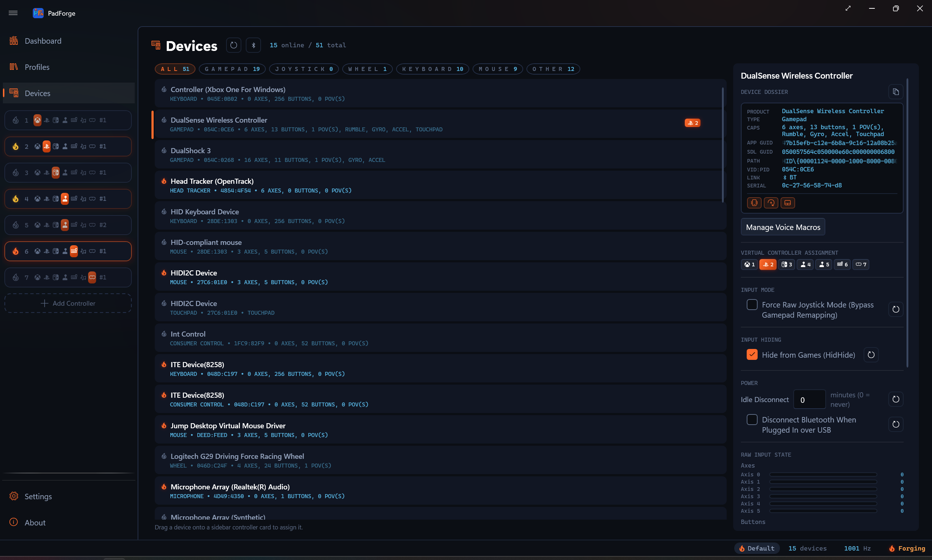Enable Disconnect Bluetooth When Plugged In over USB
Screen dimensions: 932x560
pyautogui.click(x=751, y=420)
